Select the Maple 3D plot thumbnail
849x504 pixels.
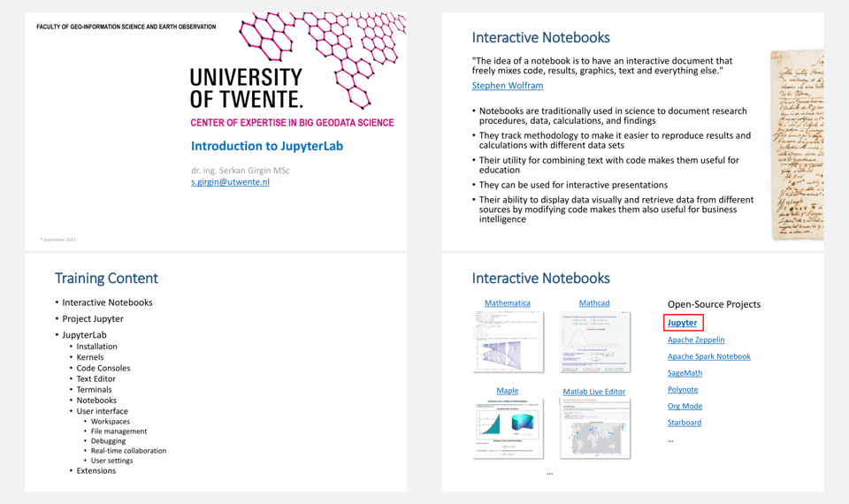pos(509,428)
